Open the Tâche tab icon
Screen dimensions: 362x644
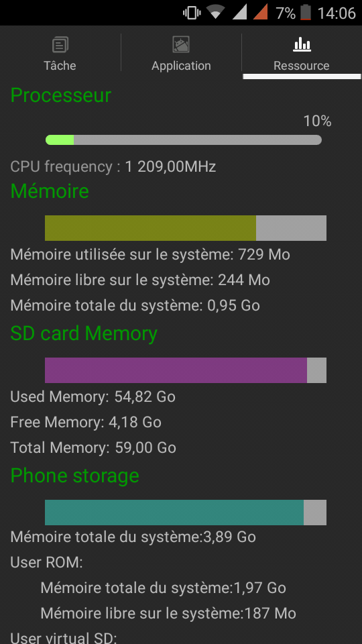point(60,44)
